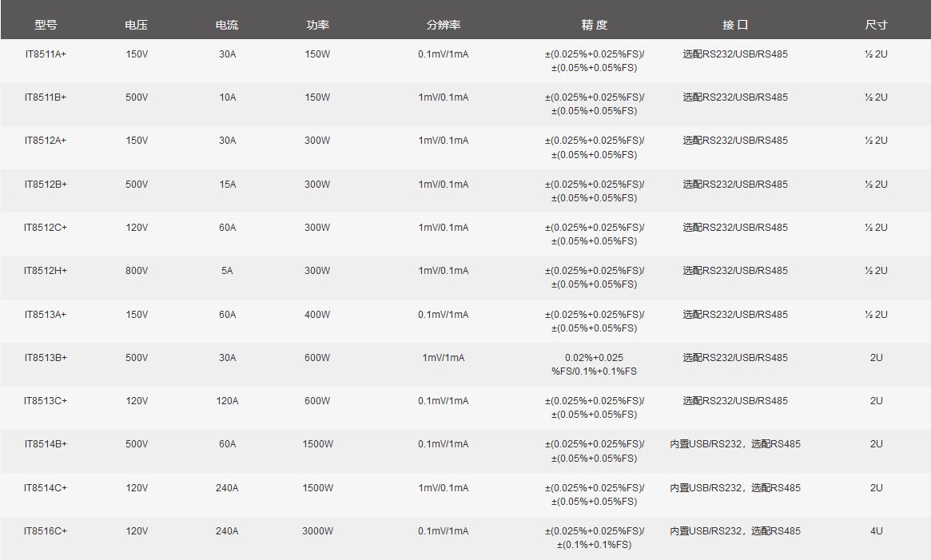Click the 接口 column header
Screen dimensions: 931x560
[x=735, y=25]
